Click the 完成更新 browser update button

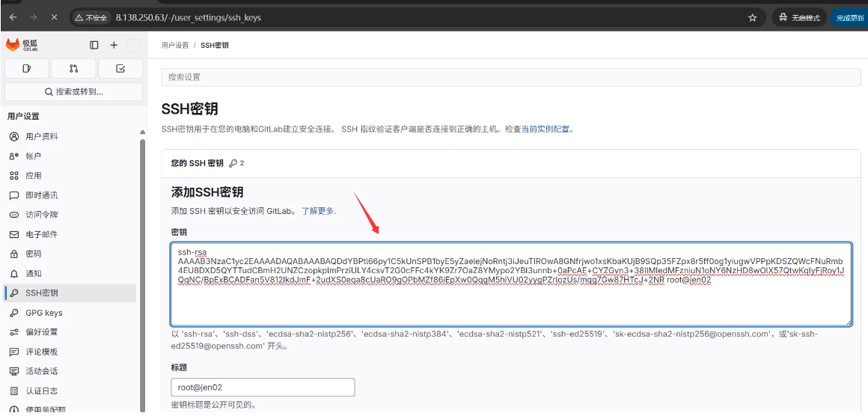pyautogui.click(x=849, y=18)
